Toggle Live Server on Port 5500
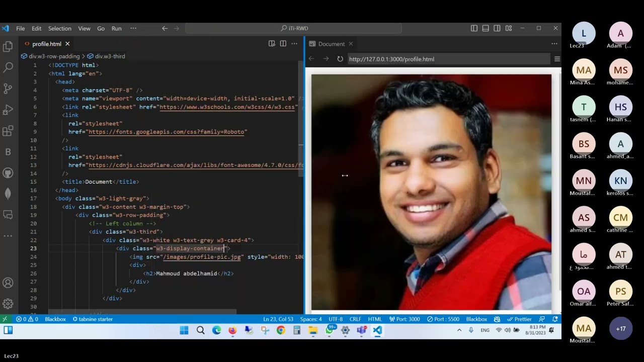 [x=443, y=319]
